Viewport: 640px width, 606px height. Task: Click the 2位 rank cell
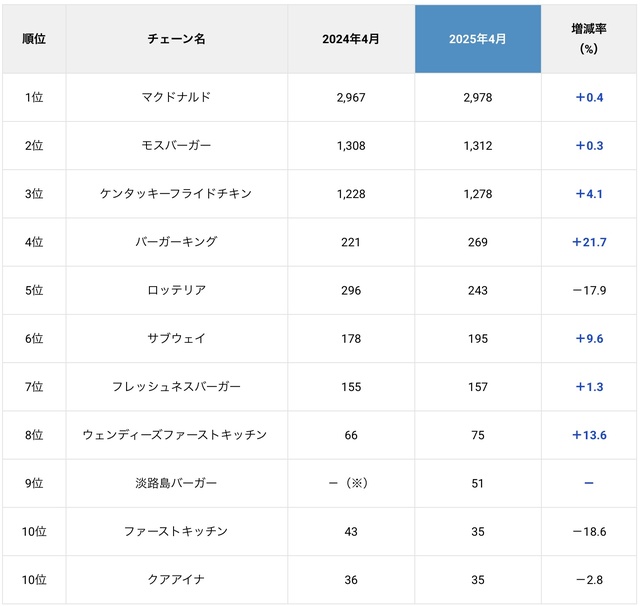click(x=34, y=146)
